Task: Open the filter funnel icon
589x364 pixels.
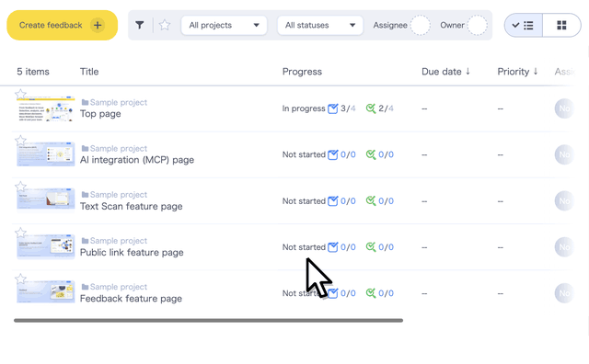Action: tap(140, 25)
